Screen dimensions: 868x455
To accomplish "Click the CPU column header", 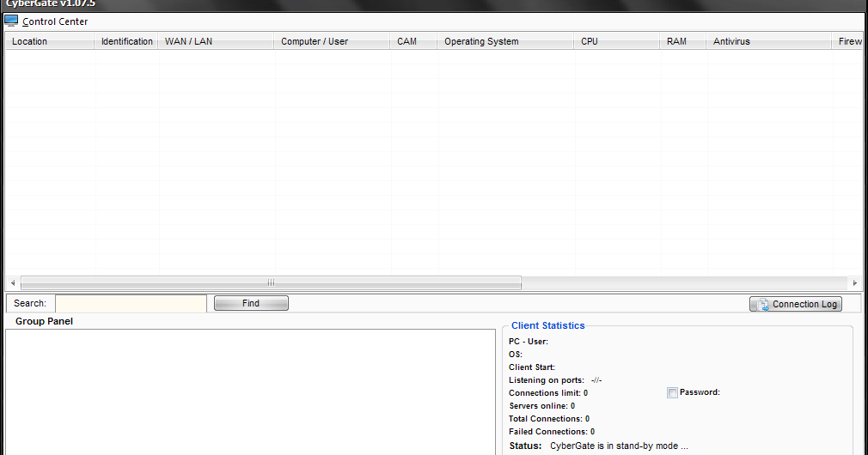I will pyautogui.click(x=617, y=41).
